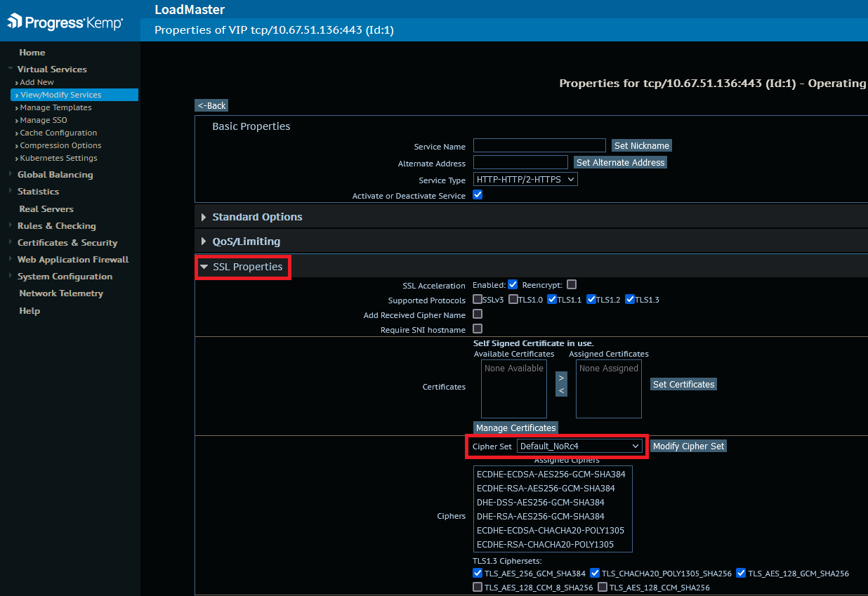Screen dimensions: 868x596
Task: Open Help in the sidebar
Action: (29, 311)
